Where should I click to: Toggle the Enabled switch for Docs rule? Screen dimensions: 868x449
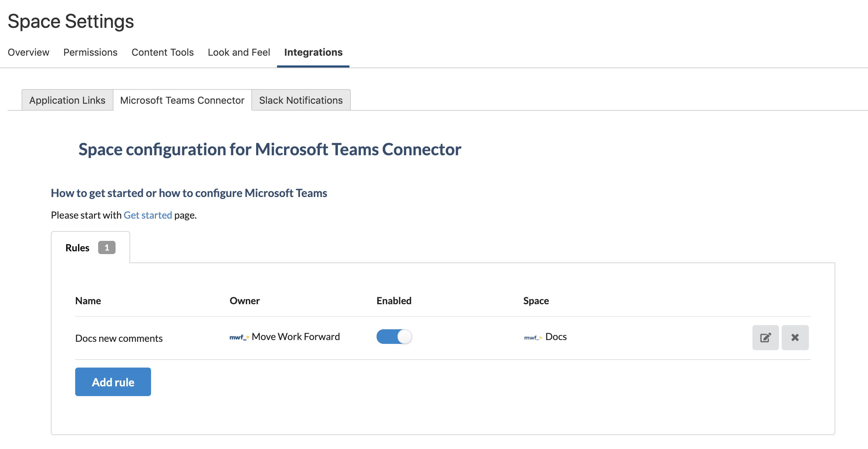point(394,337)
